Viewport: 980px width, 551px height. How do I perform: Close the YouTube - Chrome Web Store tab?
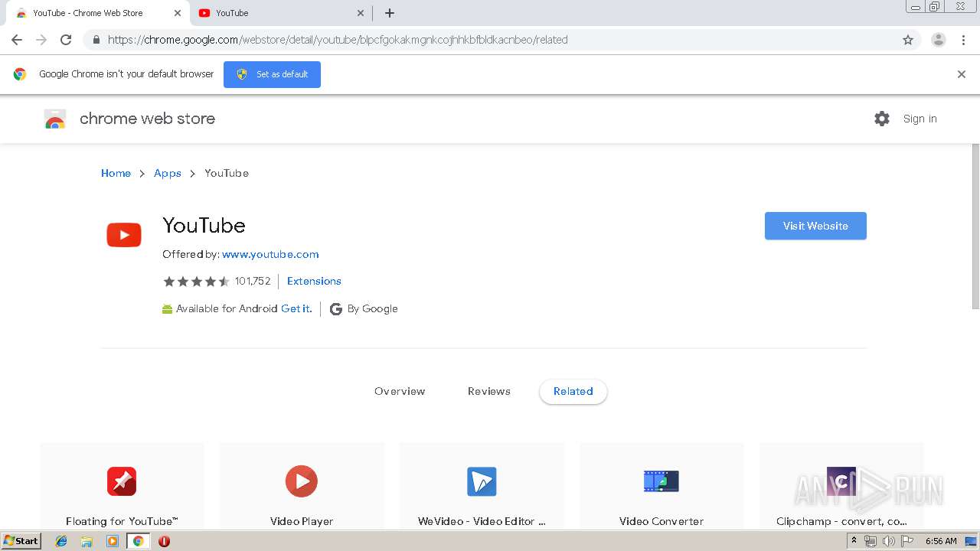(178, 13)
